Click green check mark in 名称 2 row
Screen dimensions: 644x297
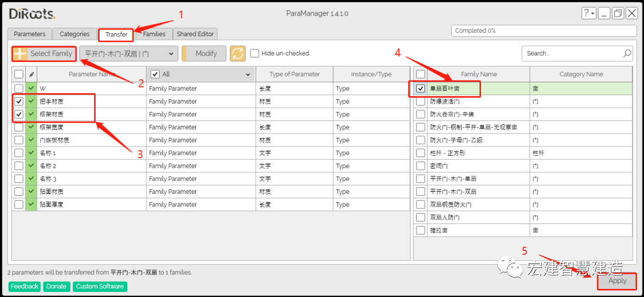pyautogui.click(x=31, y=166)
